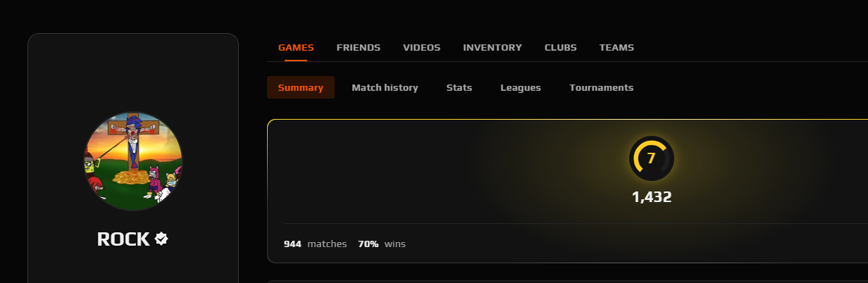Screen dimensions: 868x283
Task: Go to the INVENTORY tab
Action: pyautogui.click(x=492, y=48)
